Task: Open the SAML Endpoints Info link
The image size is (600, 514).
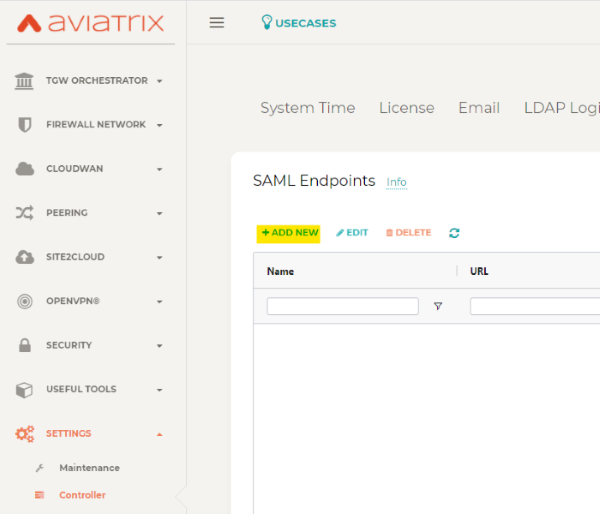Action: (396, 182)
